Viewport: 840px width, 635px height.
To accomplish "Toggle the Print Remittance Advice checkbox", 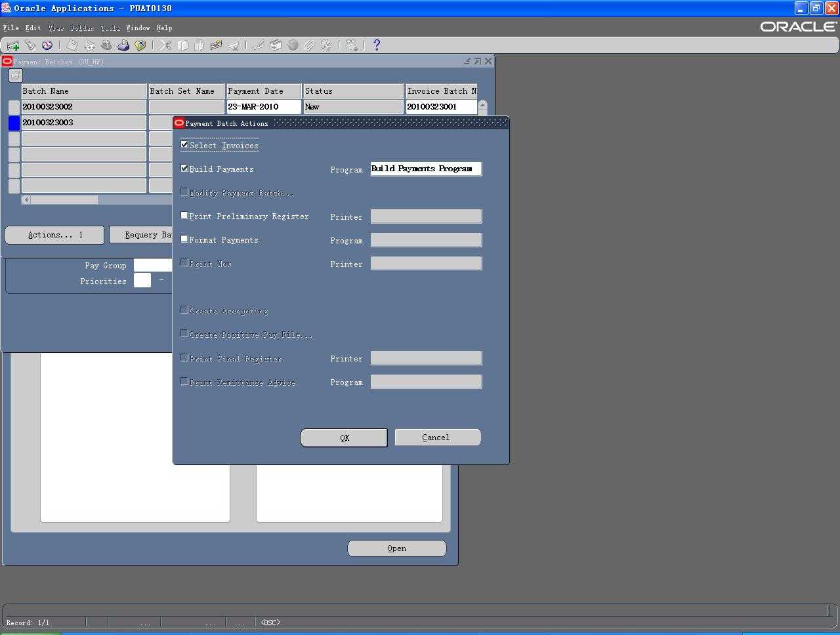I will coord(184,381).
